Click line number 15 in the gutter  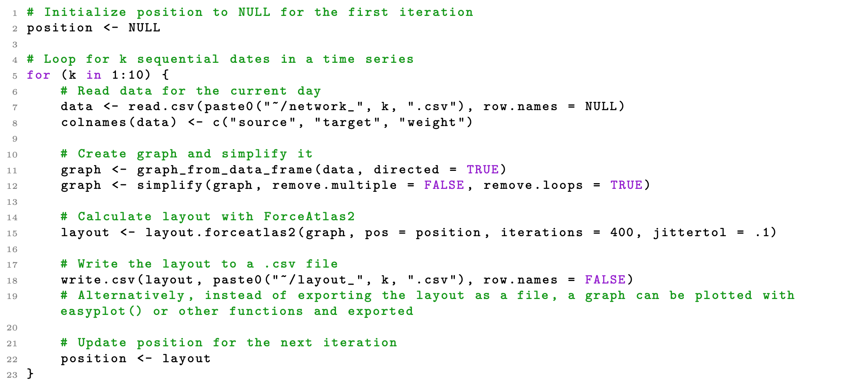pos(12,233)
